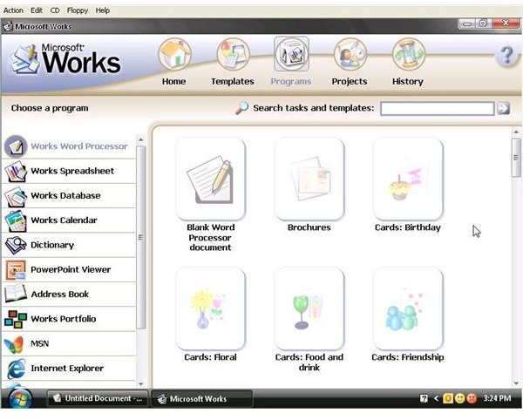Open Blank Word Processor document thumbnail
This screenshot has height=420, width=523.
point(210,179)
